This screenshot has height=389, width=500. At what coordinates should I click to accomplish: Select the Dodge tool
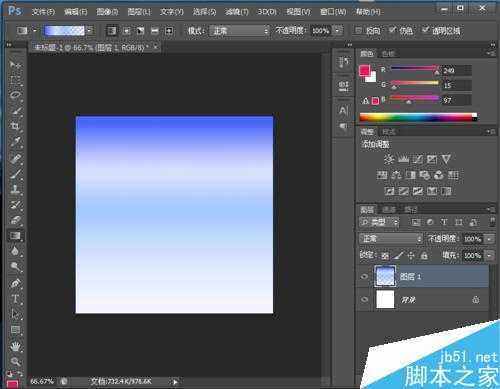(15, 267)
